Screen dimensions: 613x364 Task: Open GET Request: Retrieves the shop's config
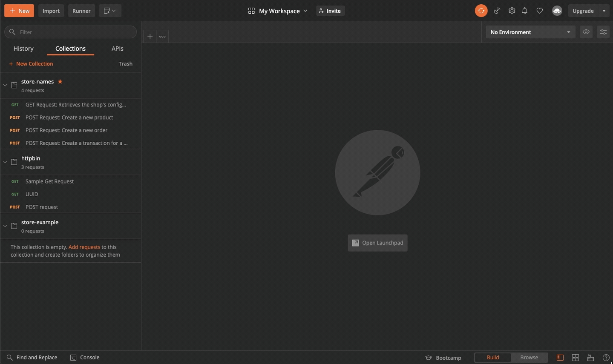point(71,105)
